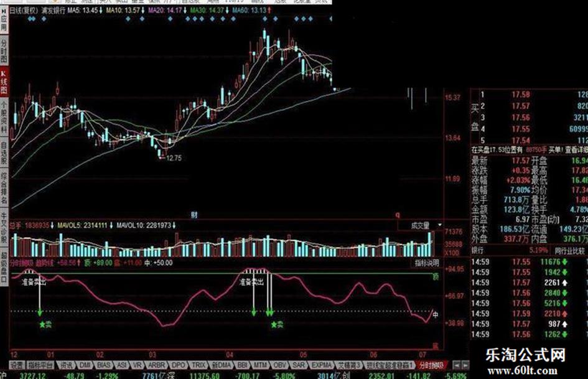
Task: Select the BIAS indicator tab
Action: pos(103,365)
